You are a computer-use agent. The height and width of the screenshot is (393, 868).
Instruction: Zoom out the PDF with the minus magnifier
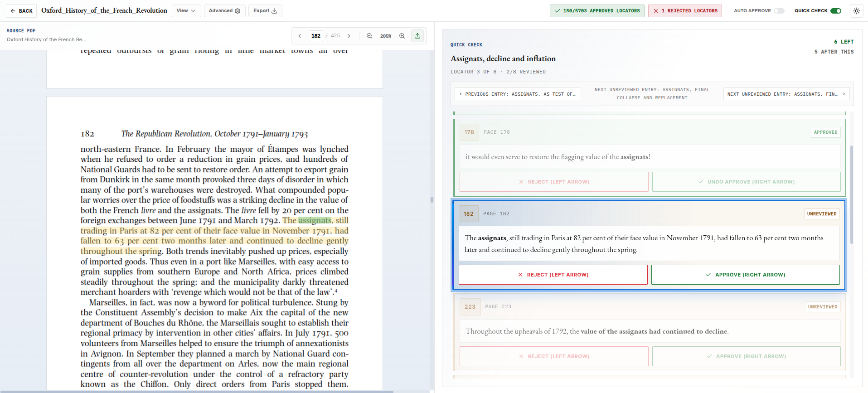point(369,36)
